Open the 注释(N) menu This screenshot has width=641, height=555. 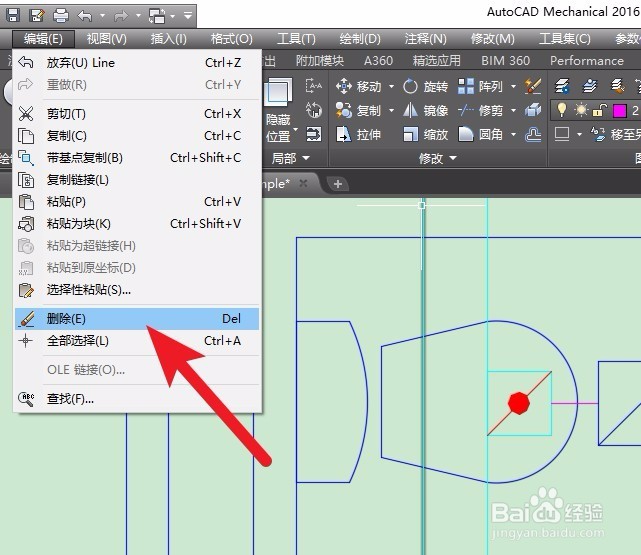(x=426, y=39)
